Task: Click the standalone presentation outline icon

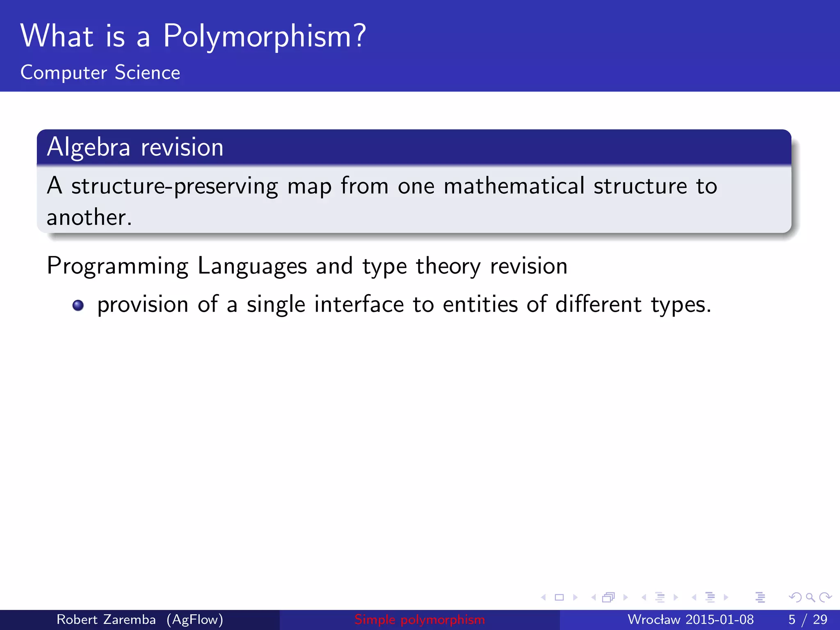Action: (760, 598)
